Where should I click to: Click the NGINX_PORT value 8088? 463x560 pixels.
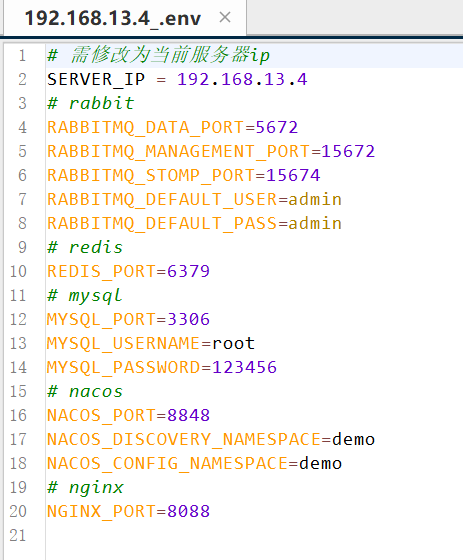[x=188, y=511]
